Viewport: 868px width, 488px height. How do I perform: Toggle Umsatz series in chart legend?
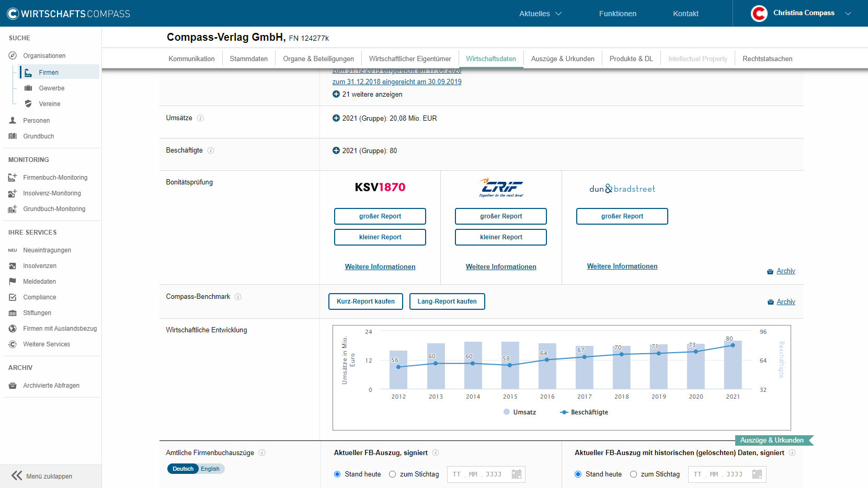pyautogui.click(x=520, y=412)
